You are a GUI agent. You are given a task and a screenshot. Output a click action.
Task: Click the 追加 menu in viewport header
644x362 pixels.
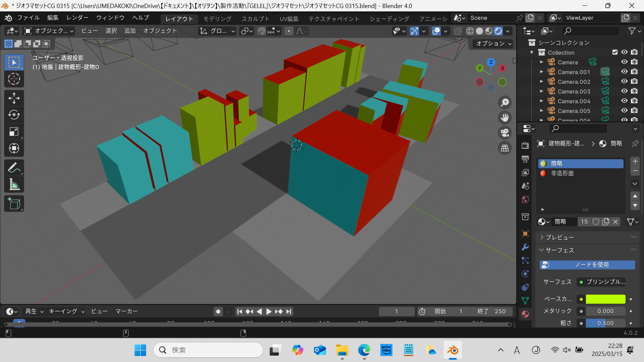click(x=130, y=31)
